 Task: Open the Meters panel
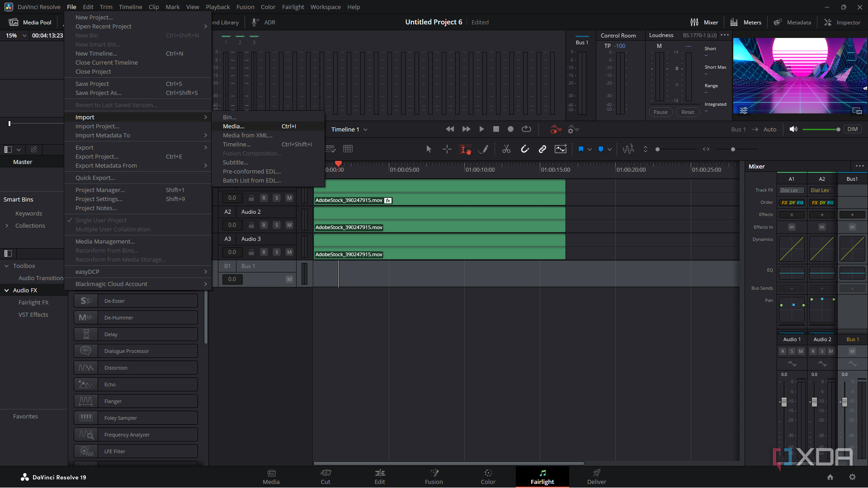tap(746, 22)
